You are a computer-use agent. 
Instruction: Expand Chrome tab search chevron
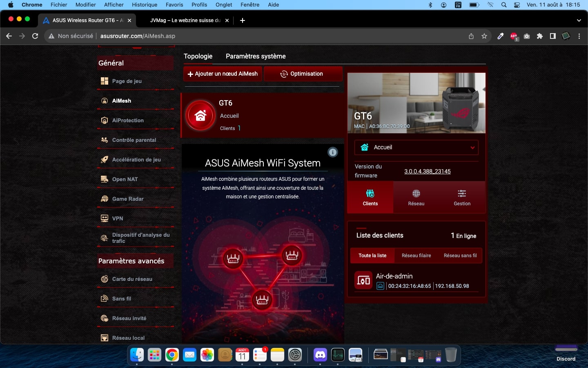pos(579,20)
